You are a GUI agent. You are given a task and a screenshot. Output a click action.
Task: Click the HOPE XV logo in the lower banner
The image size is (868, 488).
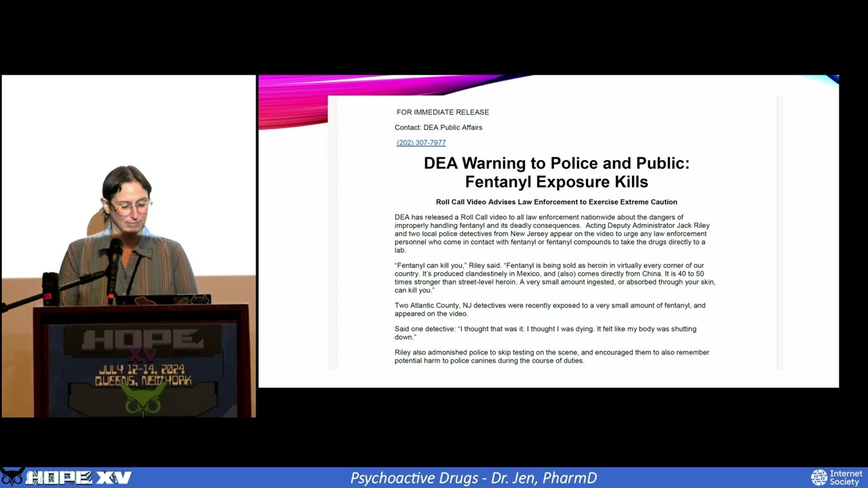tap(66, 477)
